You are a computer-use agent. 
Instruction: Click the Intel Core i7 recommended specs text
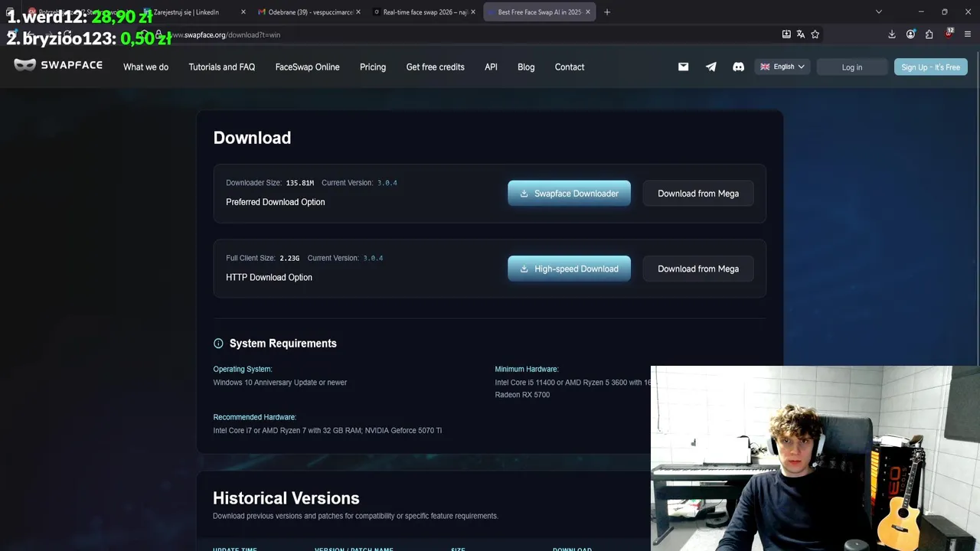point(328,431)
